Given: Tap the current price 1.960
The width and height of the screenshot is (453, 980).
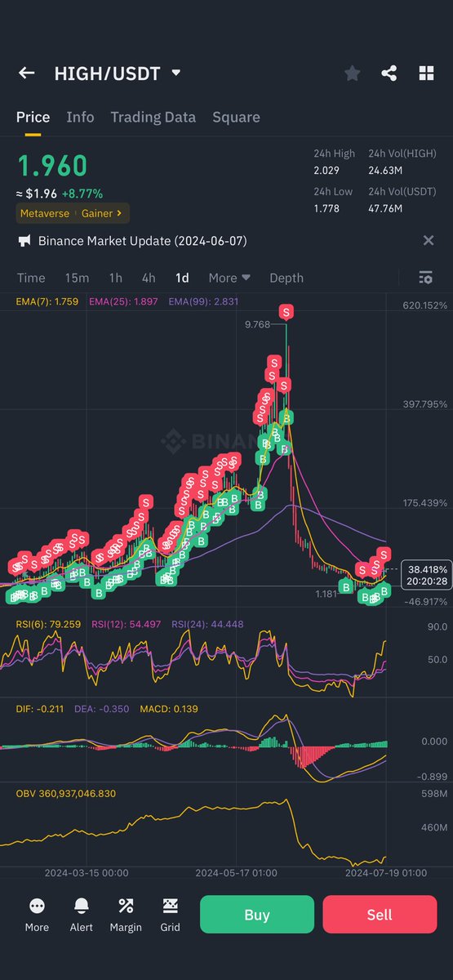Looking at the screenshot, I should [52, 166].
